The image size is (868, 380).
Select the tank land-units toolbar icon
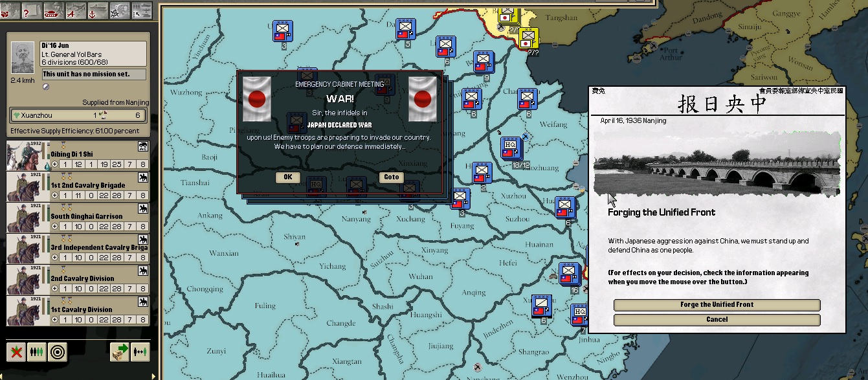tap(53, 10)
